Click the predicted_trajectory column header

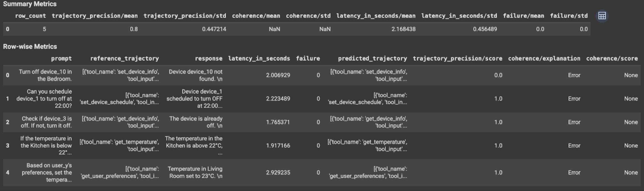tap(372, 59)
